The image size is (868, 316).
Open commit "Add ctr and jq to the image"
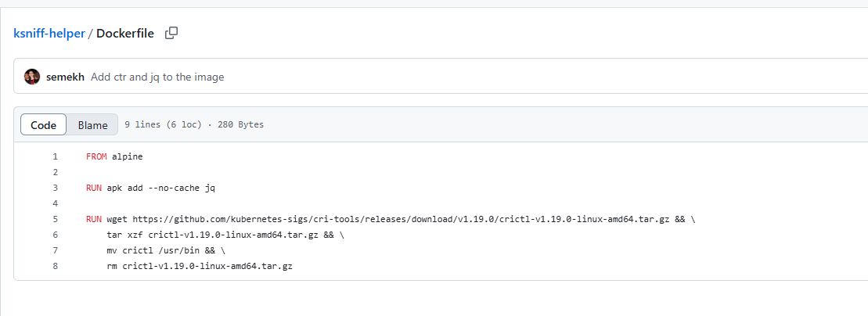click(157, 77)
